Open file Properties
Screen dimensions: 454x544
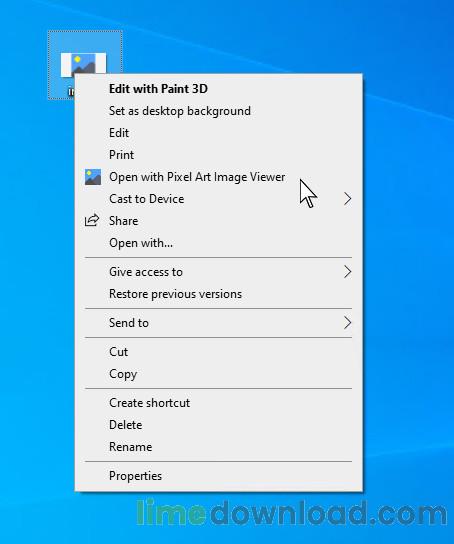tap(135, 476)
